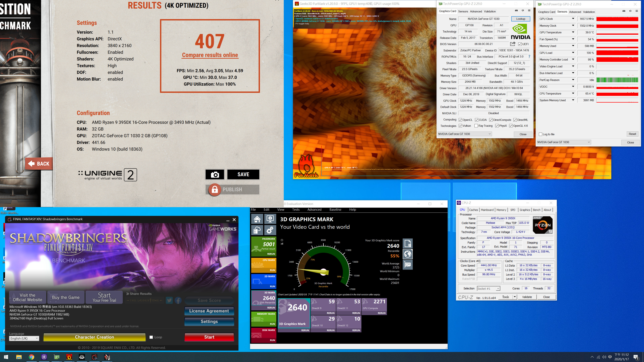Toggle the PhysX checkbox in GPU-Z
Image resolution: width=644 pixels, height=362 pixels.
click(497, 126)
